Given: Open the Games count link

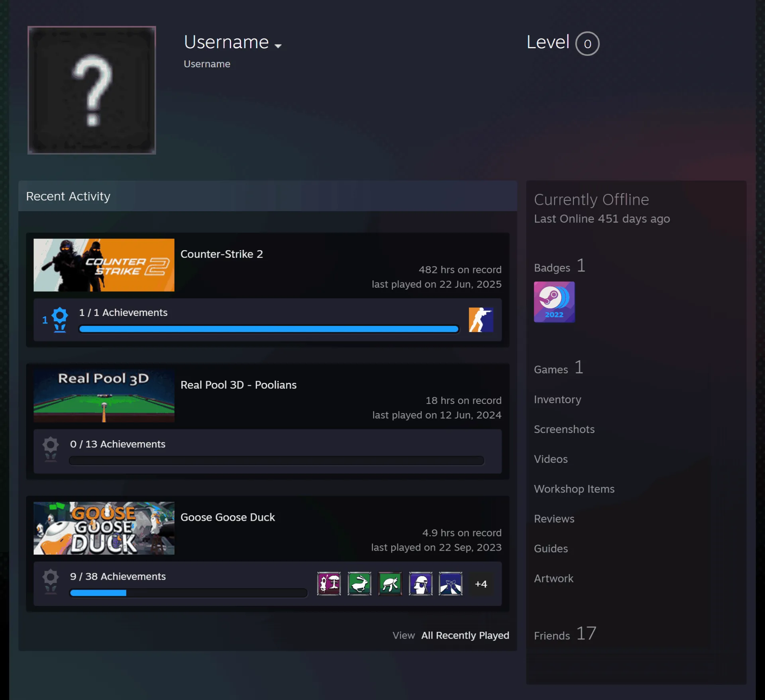Looking at the screenshot, I should [559, 367].
